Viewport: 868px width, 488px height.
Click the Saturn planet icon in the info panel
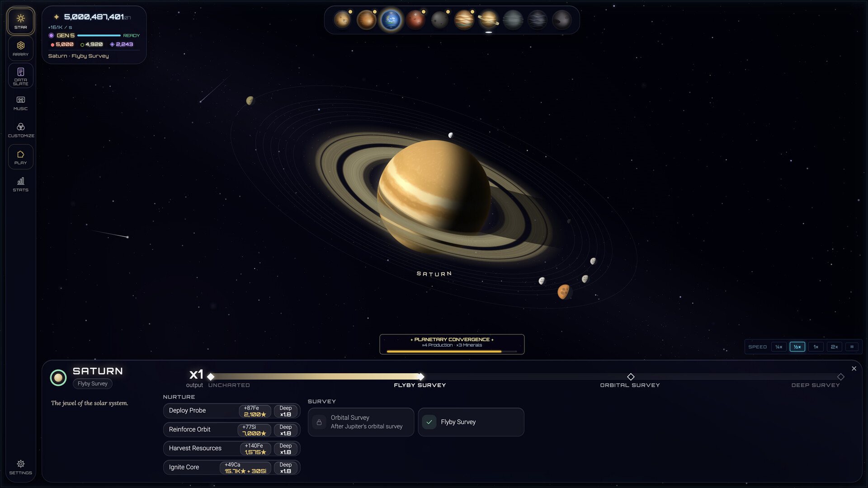tap(58, 378)
